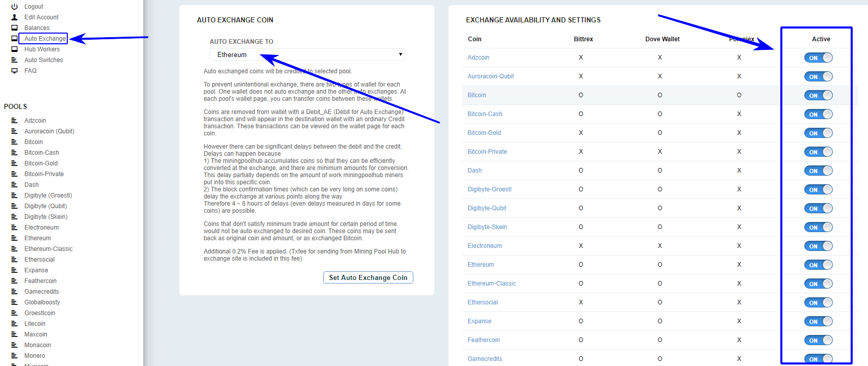Toggle the Ethersocial Active switch

[819, 302]
